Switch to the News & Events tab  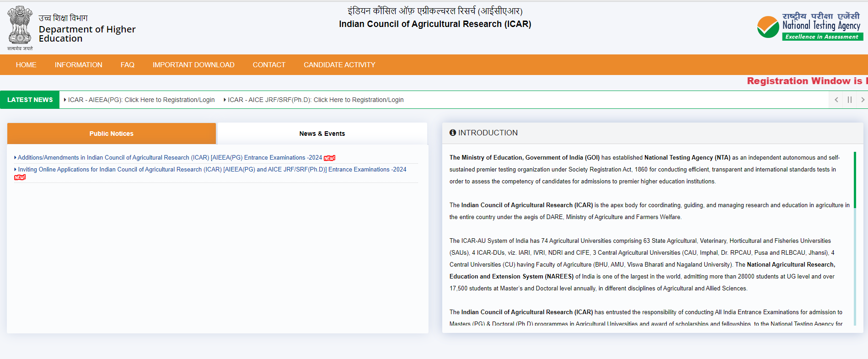322,134
